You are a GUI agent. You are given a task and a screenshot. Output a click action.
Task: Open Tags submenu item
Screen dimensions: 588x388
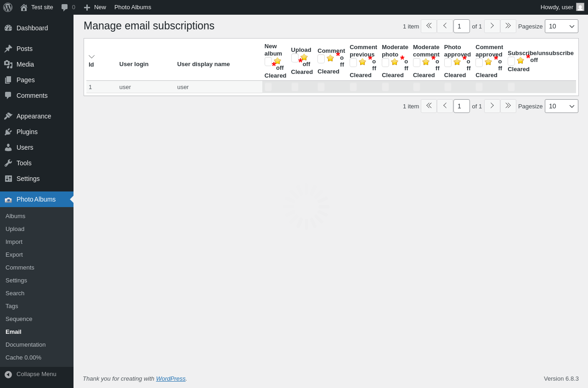coord(12,306)
